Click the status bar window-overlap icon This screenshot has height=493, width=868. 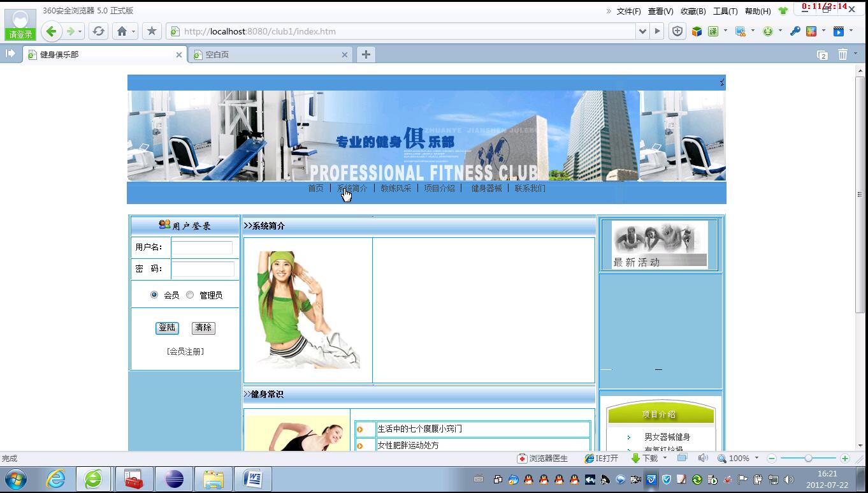click(x=682, y=458)
